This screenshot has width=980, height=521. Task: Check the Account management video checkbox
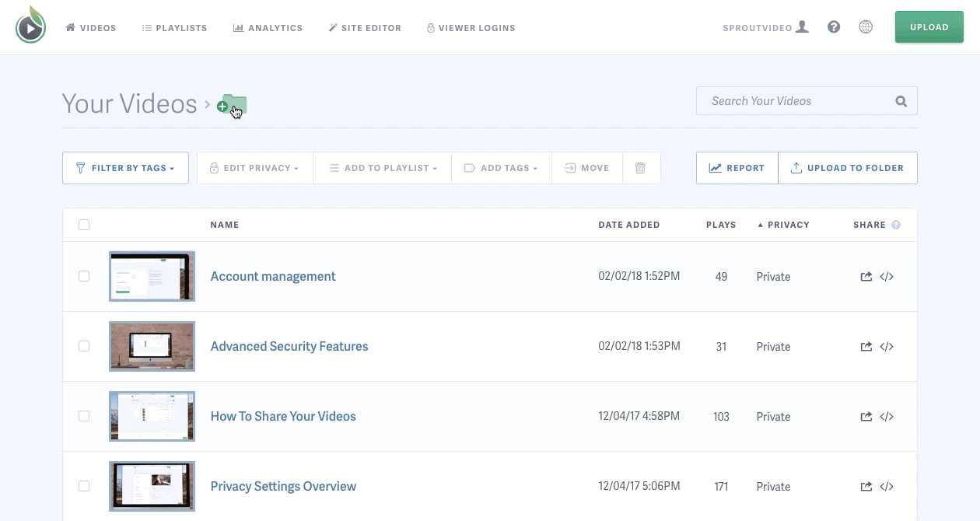[84, 277]
